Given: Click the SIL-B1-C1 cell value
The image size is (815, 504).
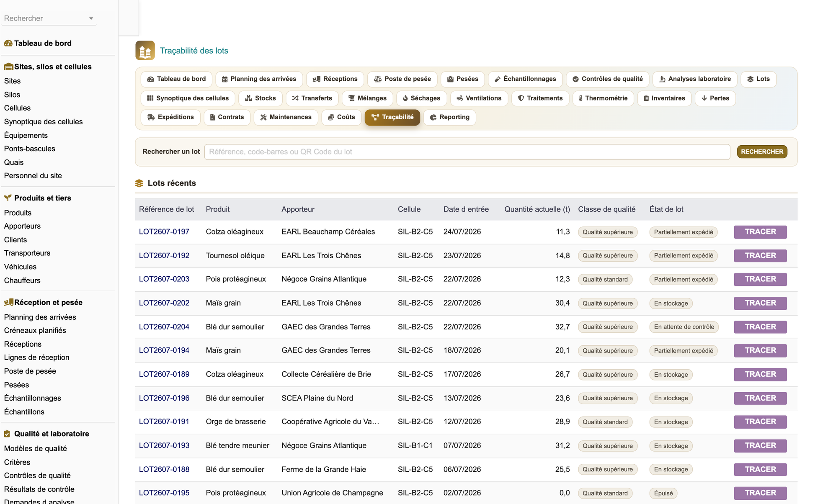Looking at the screenshot, I should pyautogui.click(x=415, y=445).
